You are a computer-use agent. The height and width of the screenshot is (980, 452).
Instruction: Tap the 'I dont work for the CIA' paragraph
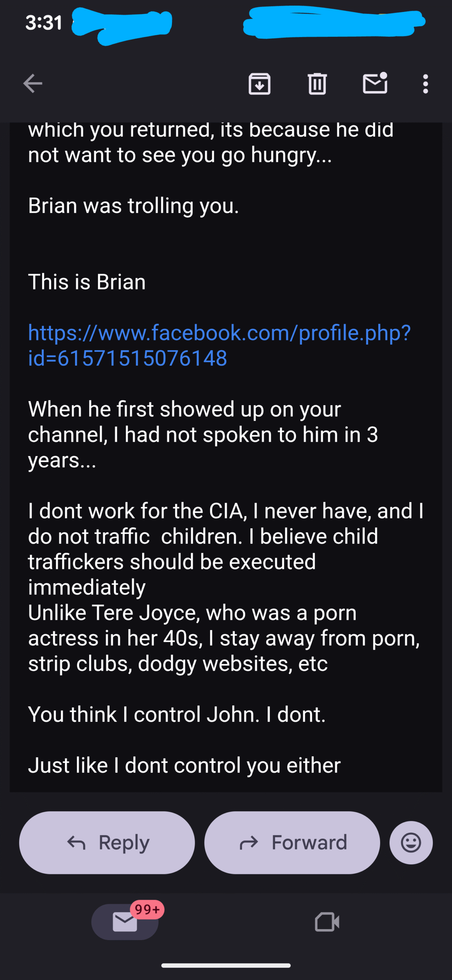click(226, 587)
